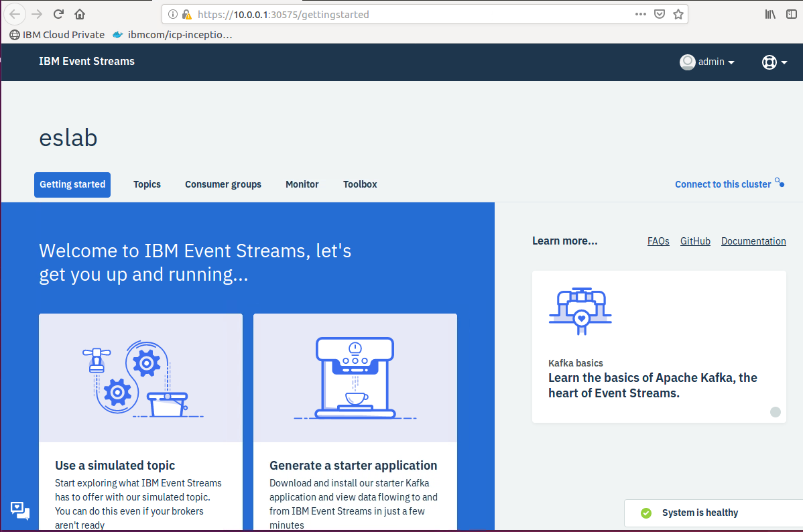Select the Getting started tab
This screenshot has width=803, height=532.
pyautogui.click(x=72, y=185)
